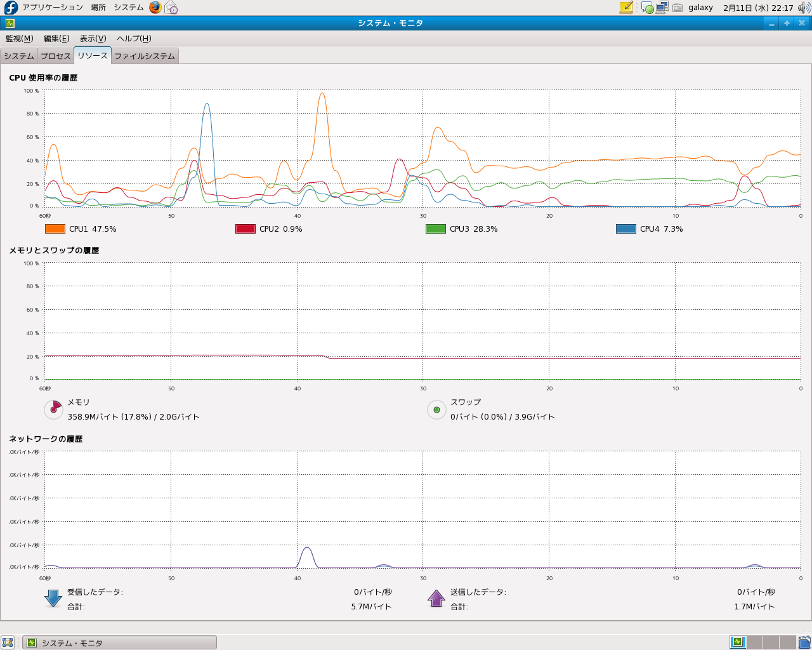Click the memory pie color picker
This screenshot has height=650, width=812.
[x=53, y=409]
